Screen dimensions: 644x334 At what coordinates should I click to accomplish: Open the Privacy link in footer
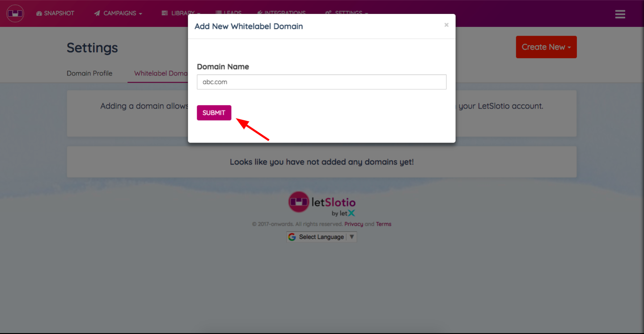coord(354,224)
